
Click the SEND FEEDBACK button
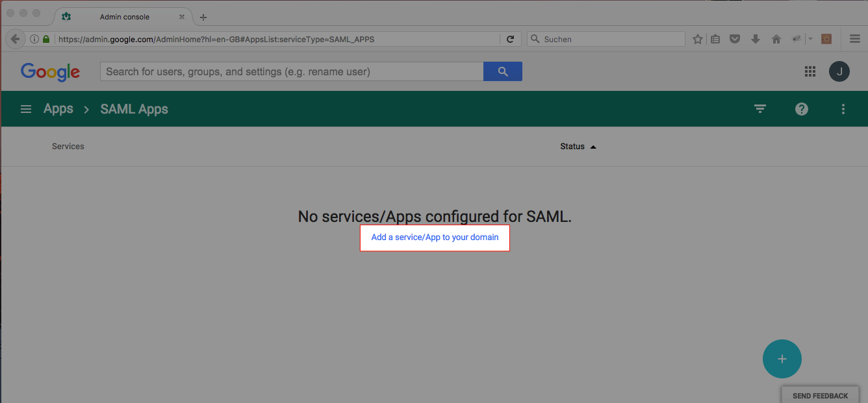(x=820, y=395)
